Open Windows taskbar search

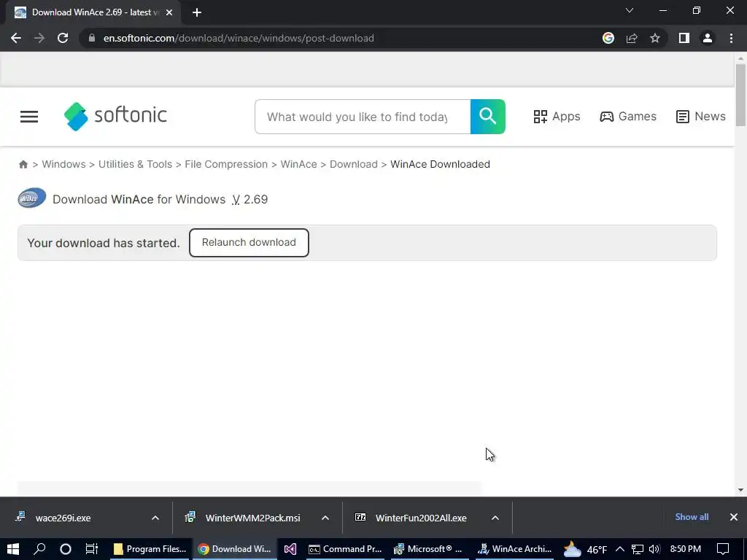[39, 549]
